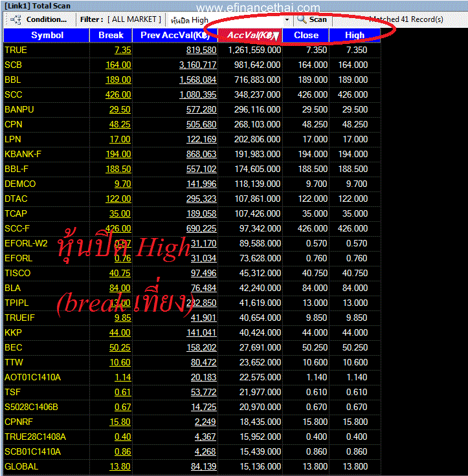Sort by High column header
The height and width of the screenshot is (476, 468).
[x=355, y=35]
